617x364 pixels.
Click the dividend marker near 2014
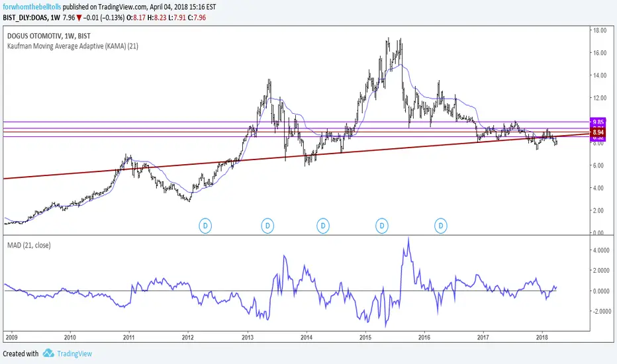click(x=323, y=226)
